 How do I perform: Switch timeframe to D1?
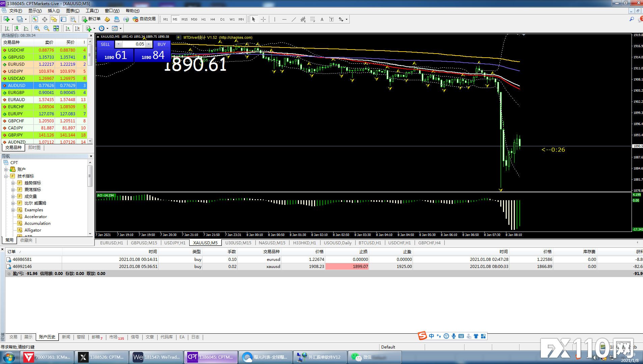222,19
